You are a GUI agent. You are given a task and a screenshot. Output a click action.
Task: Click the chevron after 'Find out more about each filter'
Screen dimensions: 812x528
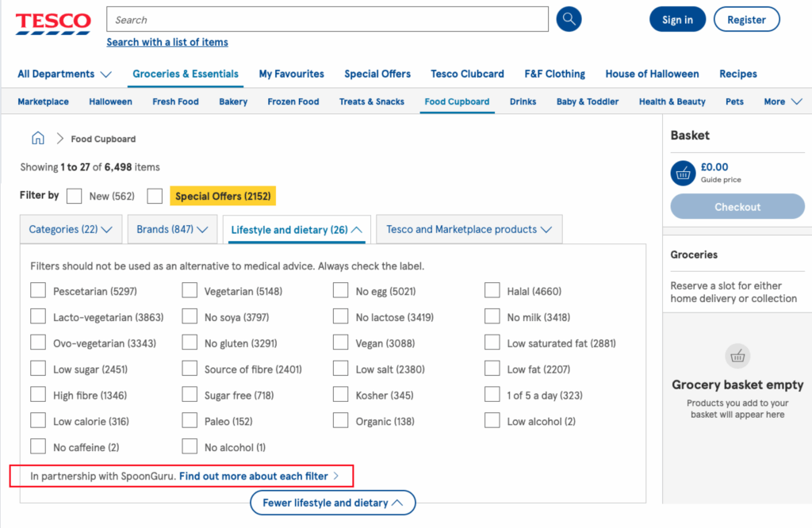[x=336, y=476]
